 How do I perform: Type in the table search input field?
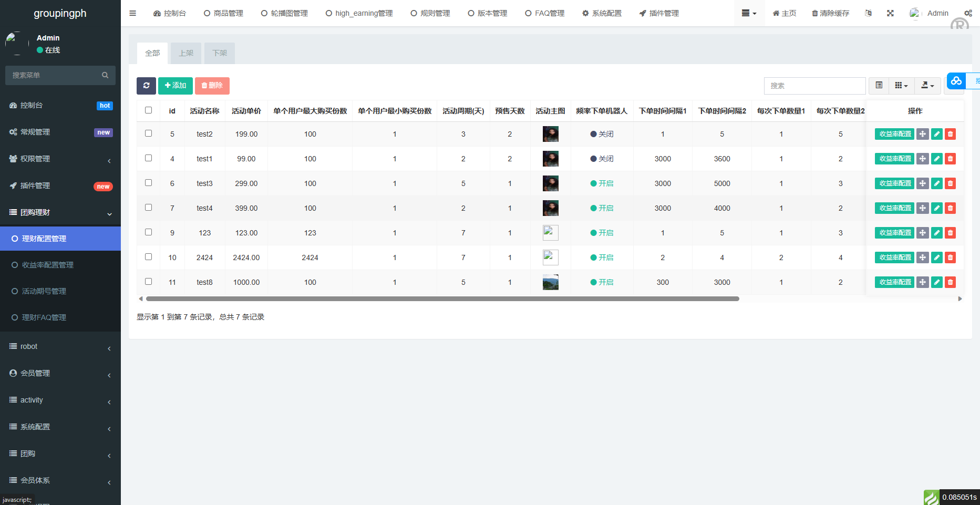814,85
